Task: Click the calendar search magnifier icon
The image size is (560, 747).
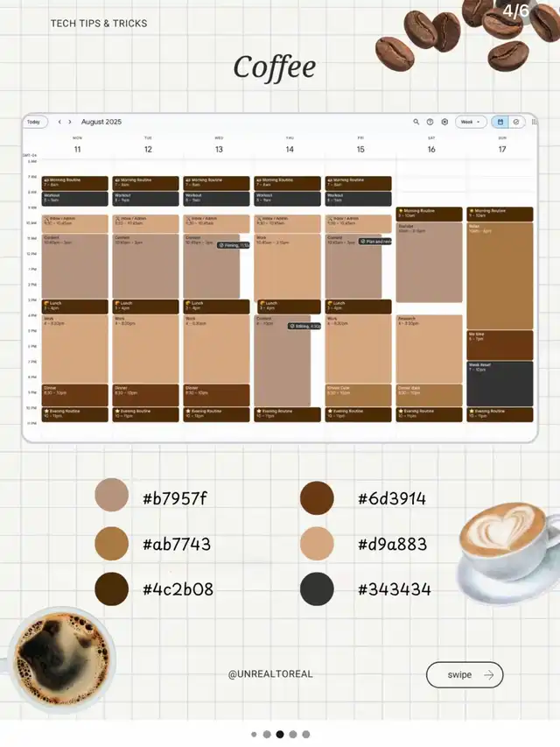Action: (x=416, y=122)
